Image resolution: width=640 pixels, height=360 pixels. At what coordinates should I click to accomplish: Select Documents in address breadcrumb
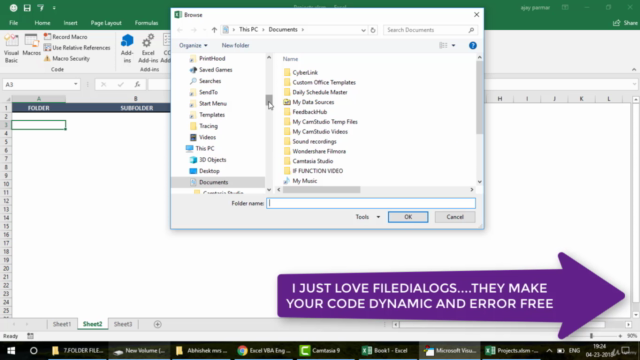283,30
